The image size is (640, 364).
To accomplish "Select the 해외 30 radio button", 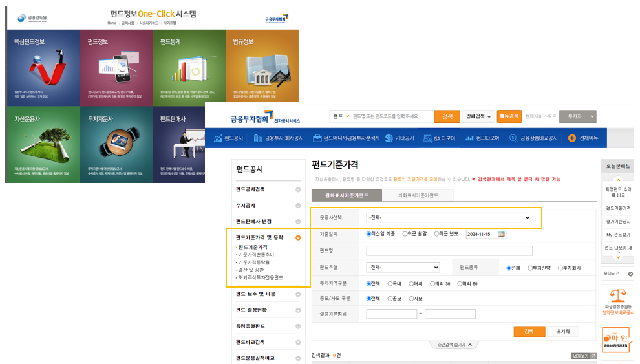I will coord(432,284).
